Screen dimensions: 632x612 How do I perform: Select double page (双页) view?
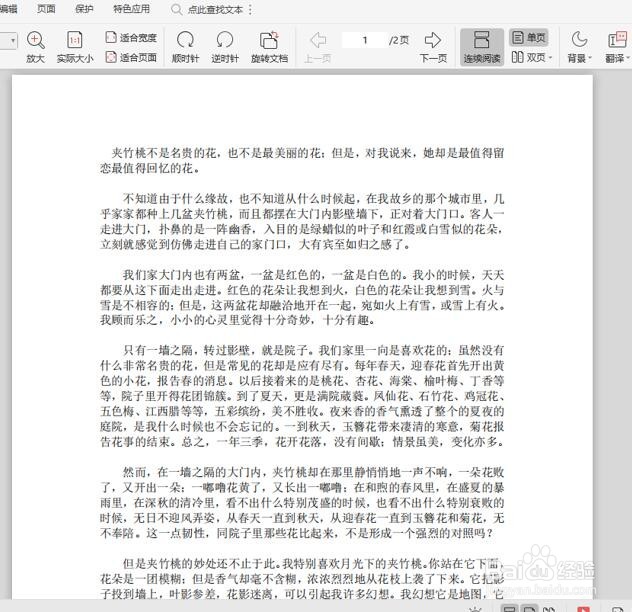click(528, 57)
